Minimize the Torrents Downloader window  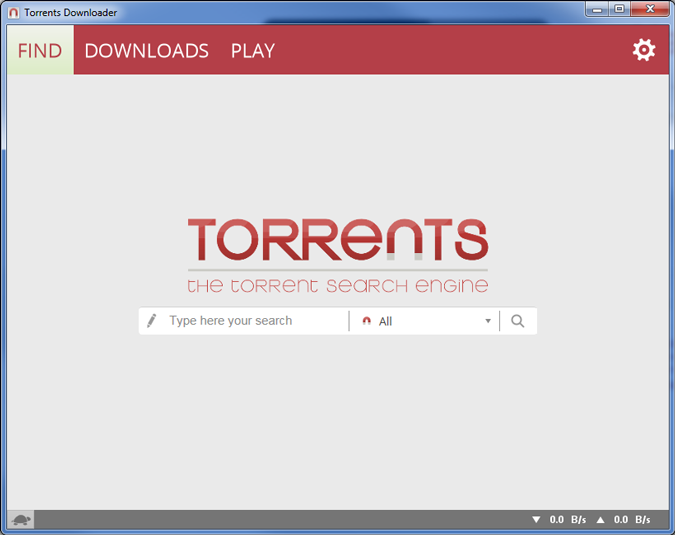click(x=598, y=10)
